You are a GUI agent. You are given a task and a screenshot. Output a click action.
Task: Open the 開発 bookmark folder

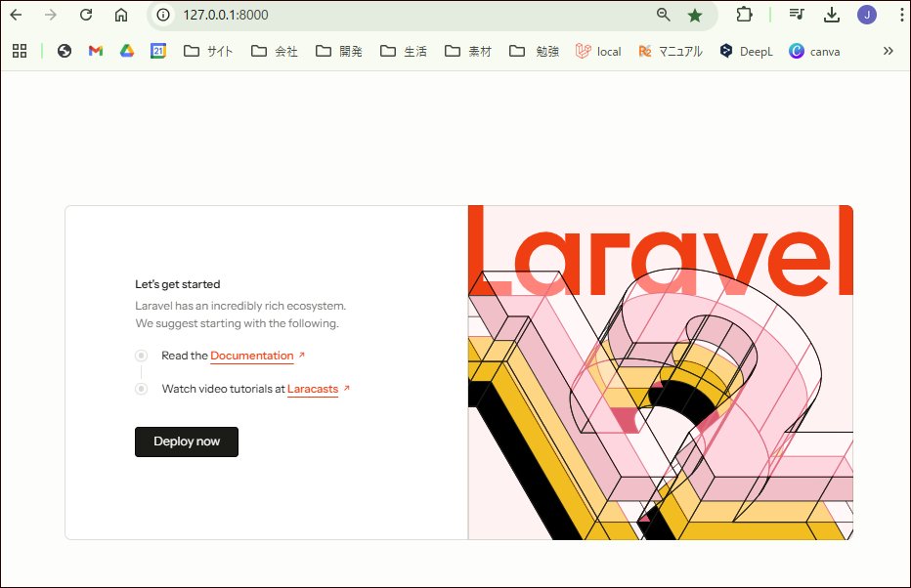pos(339,51)
